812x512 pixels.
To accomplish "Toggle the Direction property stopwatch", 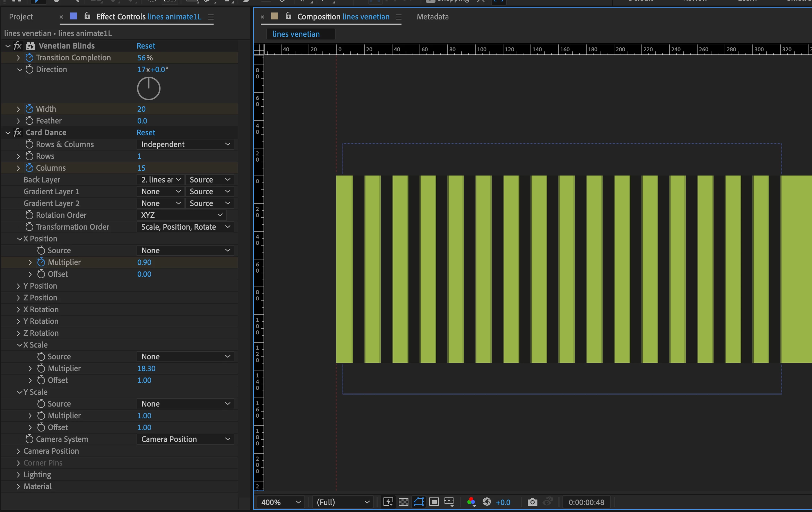I will pyautogui.click(x=29, y=69).
